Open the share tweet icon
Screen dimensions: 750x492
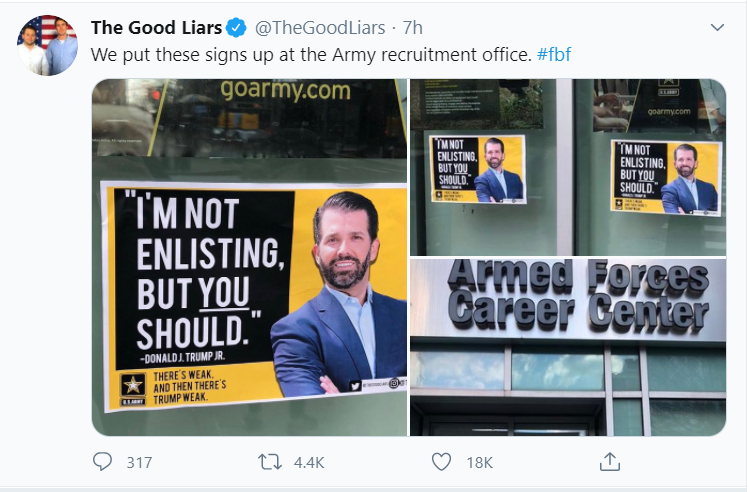(609, 462)
